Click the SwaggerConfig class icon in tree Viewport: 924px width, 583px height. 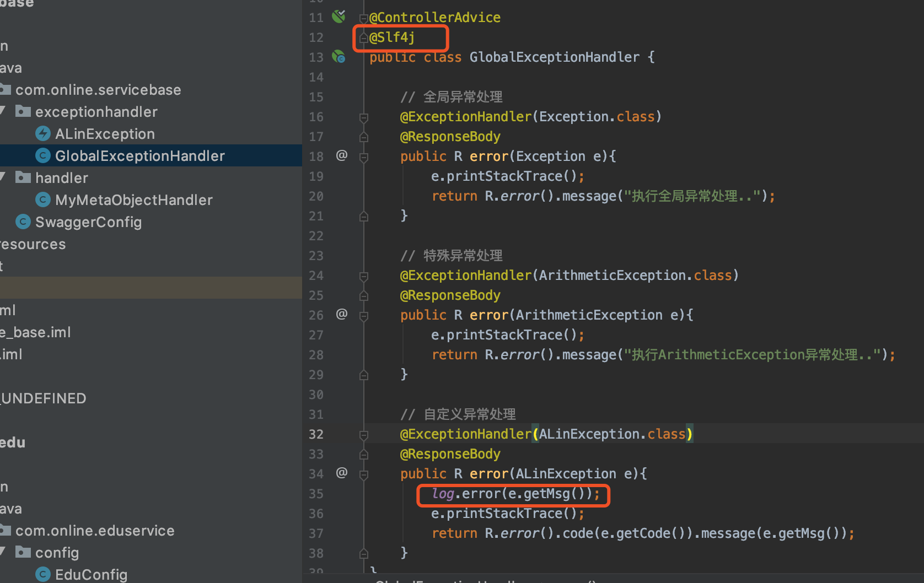click(23, 222)
